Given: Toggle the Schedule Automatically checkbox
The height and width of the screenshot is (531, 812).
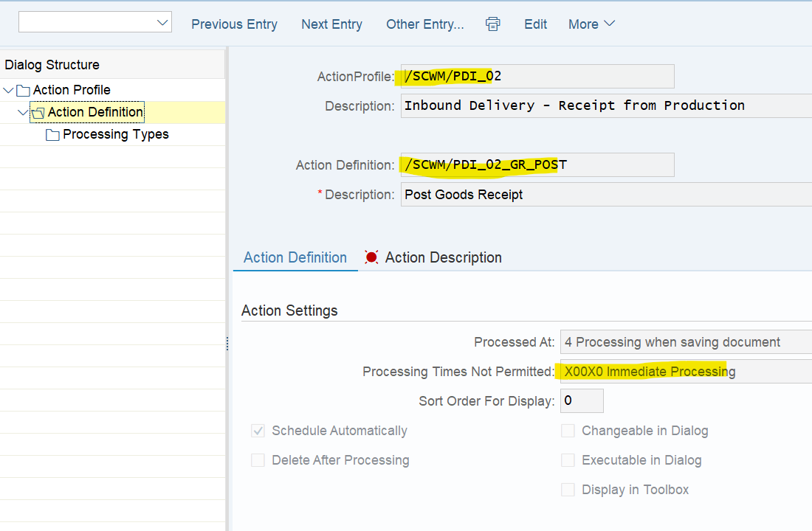Looking at the screenshot, I should 258,431.
